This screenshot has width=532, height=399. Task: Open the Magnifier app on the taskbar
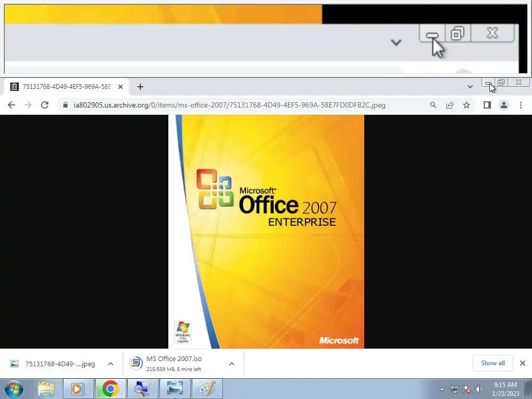tap(143, 389)
